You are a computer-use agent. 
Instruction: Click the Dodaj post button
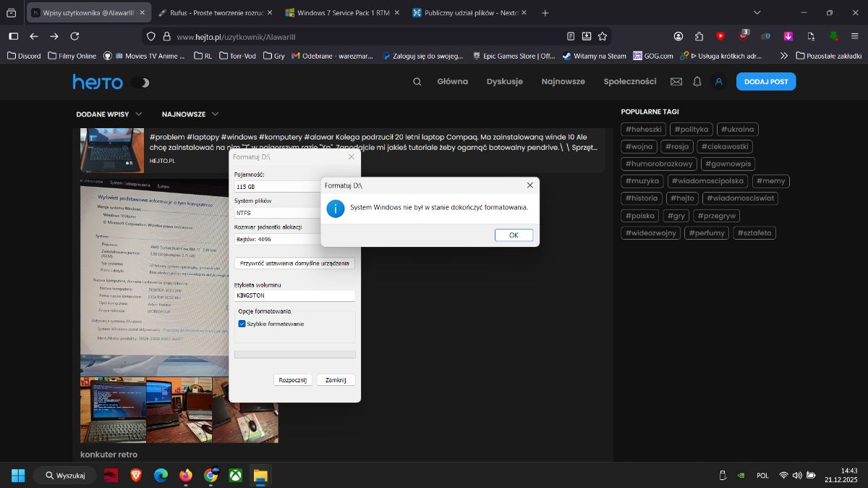(765, 82)
